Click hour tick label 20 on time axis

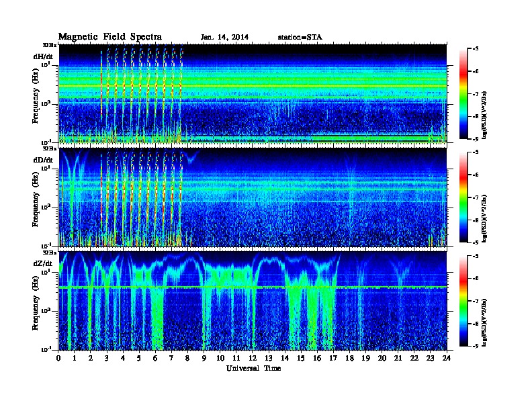pyautogui.click(x=382, y=358)
